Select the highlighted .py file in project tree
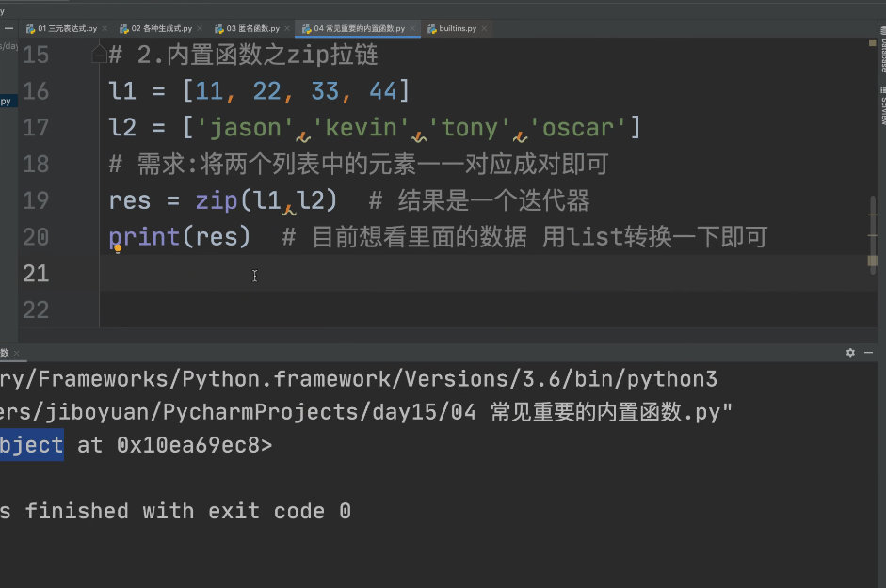The width and height of the screenshot is (886, 588). (x=7, y=101)
